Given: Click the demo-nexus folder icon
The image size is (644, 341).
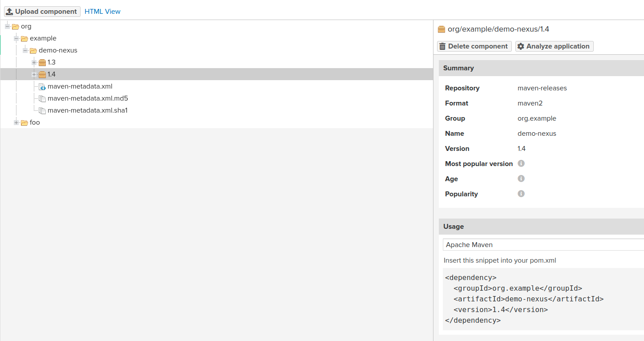Looking at the screenshot, I should click(x=33, y=50).
